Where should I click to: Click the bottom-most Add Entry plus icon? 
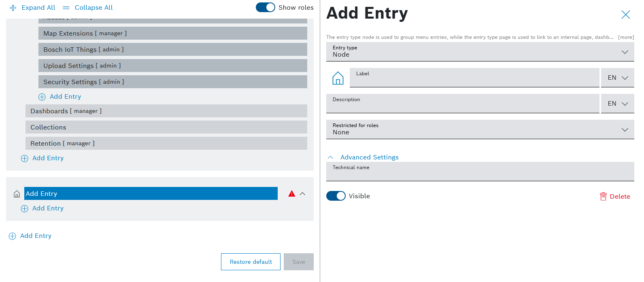(12, 236)
